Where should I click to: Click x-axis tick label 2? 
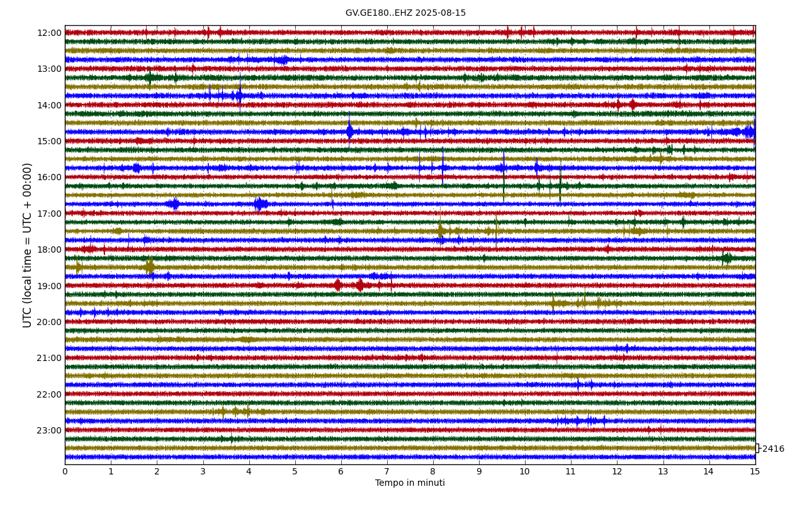tap(157, 471)
